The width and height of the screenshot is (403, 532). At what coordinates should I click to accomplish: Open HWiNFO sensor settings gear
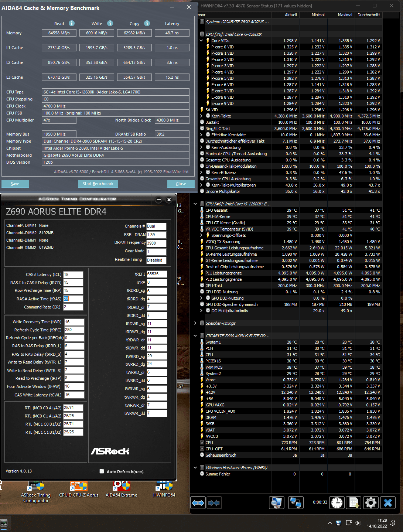pos(370,502)
